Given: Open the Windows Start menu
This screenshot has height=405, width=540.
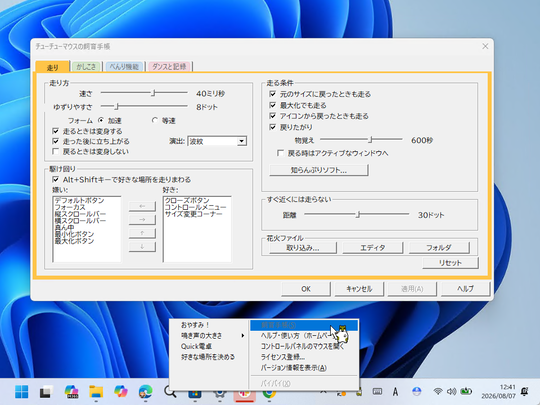Looking at the screenshot, I should (22, 392).
